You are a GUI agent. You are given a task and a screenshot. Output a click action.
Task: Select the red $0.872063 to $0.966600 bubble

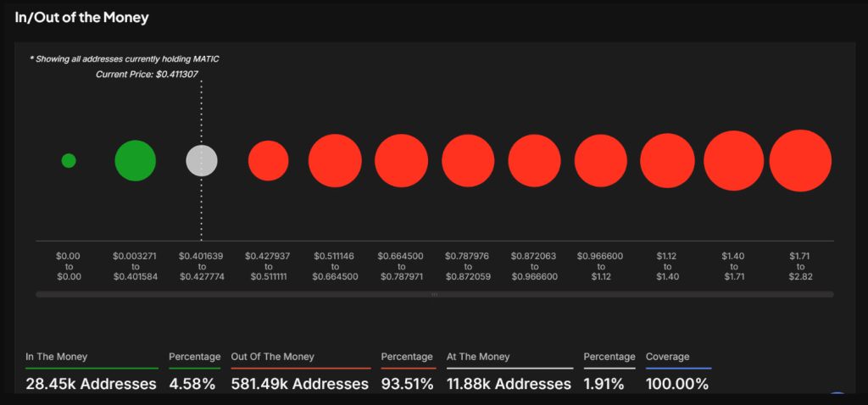535,160
